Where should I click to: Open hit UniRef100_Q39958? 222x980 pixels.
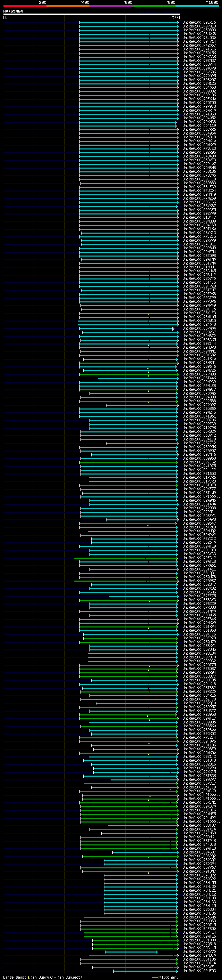pyautogui.click(x=199, y=459)
